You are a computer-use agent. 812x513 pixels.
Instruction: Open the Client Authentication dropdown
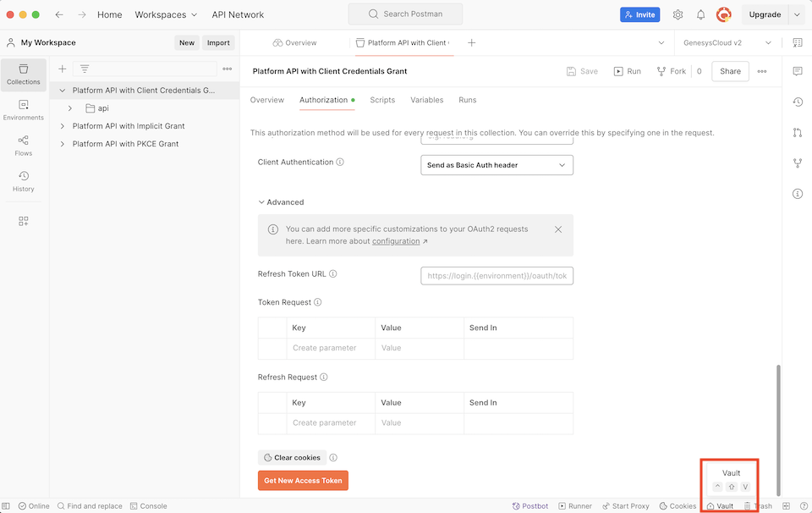pyautogui.click(x=497, y=165)
